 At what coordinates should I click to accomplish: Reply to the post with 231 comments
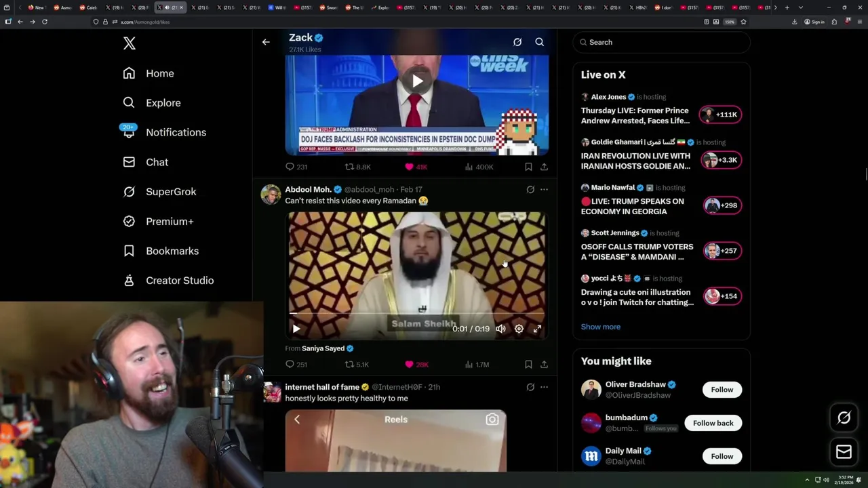click(296, 167)
